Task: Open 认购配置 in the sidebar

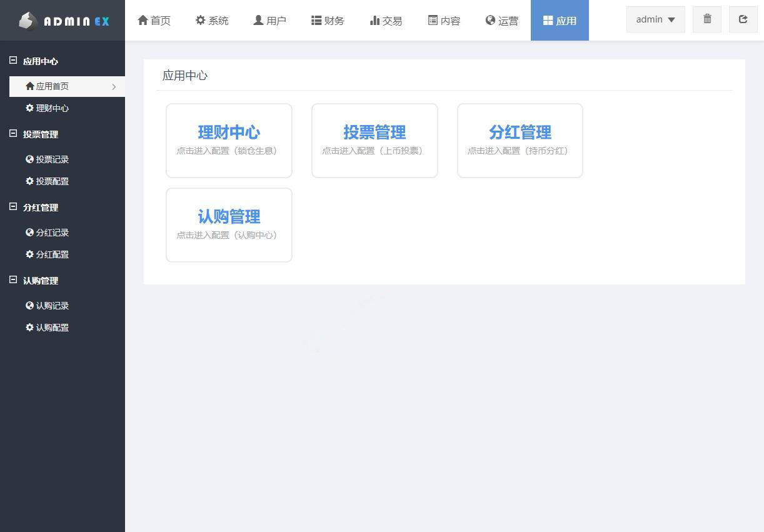Action: coord(47,328)
